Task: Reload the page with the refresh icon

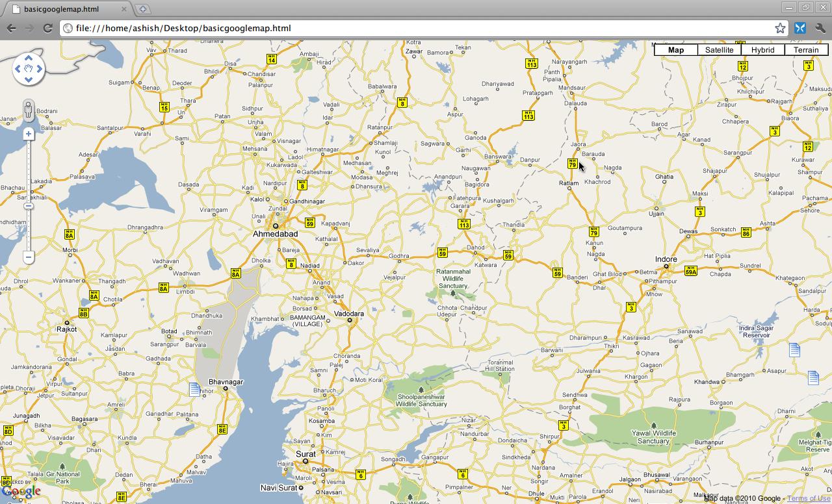Action: 46,28
